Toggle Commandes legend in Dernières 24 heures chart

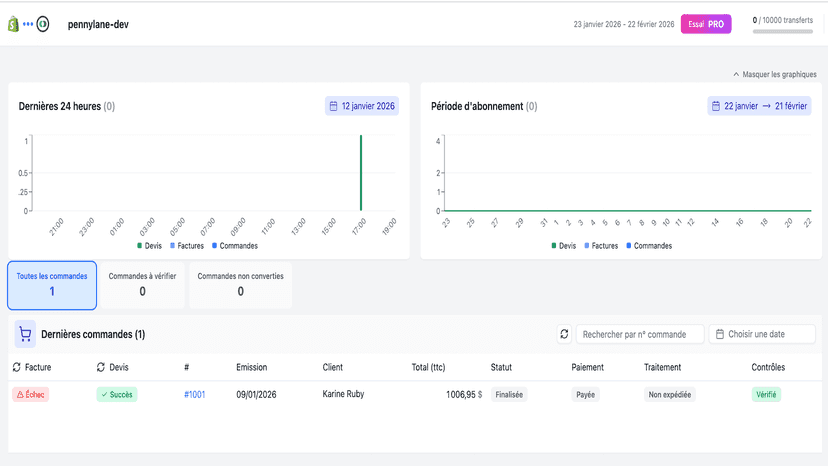pyautogui.click(x=235, y=246)
